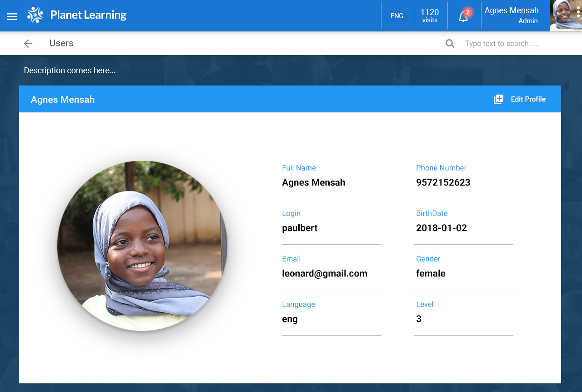The image size is (582, 392).
Task: Open Edit Profile
Action: 528,99
